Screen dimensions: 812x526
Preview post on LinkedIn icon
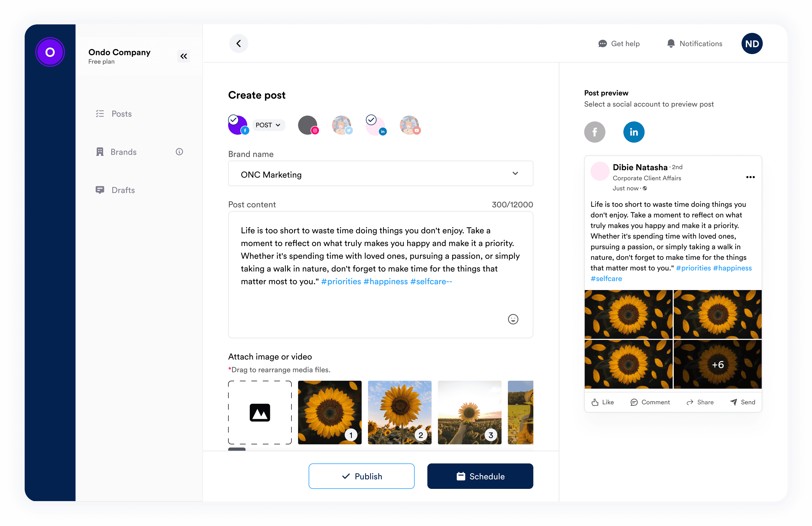(633, 132)
